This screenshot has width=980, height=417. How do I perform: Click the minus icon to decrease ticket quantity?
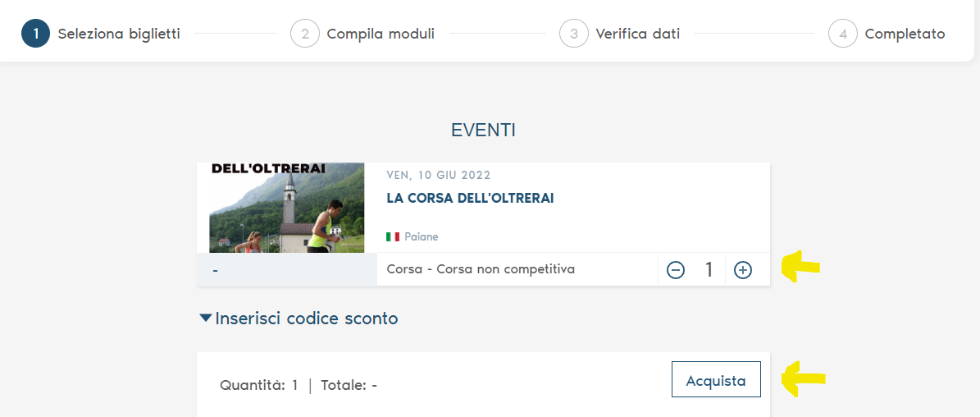pyautogui.click(x=676, y=269)
